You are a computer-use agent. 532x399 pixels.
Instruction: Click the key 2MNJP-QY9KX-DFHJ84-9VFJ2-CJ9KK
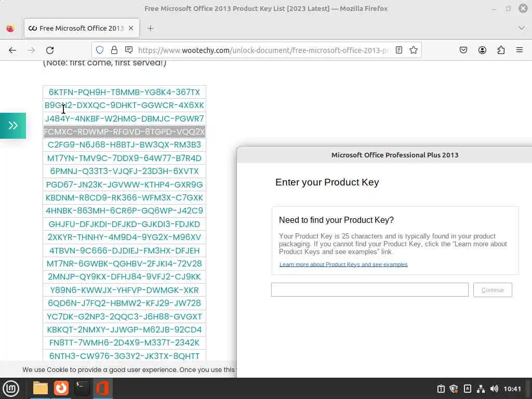point(124,277)
